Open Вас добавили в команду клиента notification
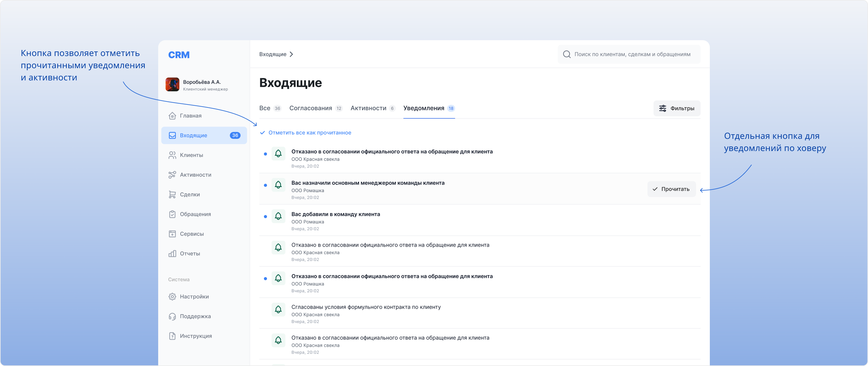The width and height of the screenshot is (868, 366). coord(480,220)
